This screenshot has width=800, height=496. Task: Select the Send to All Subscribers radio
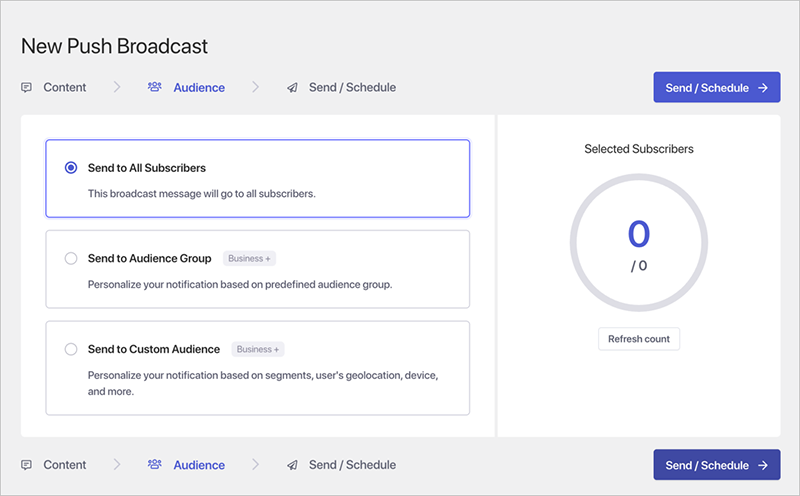click(71, 168)
